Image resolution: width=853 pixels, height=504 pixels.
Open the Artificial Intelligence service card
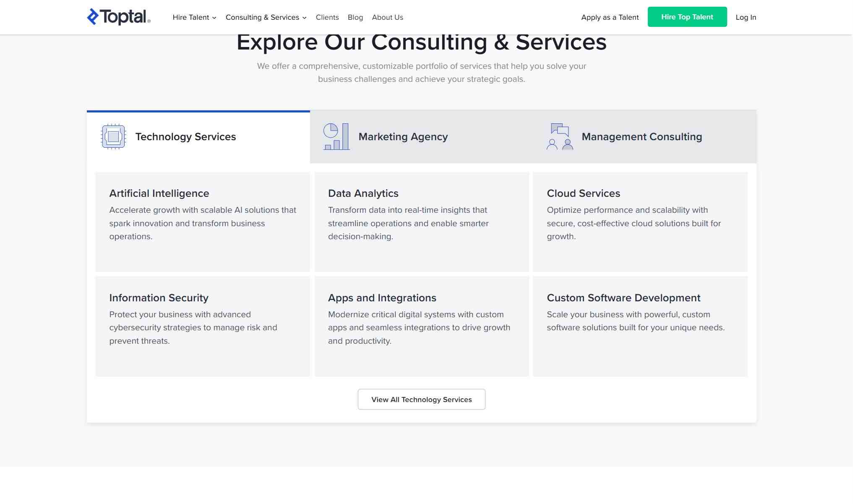[202, 222]
